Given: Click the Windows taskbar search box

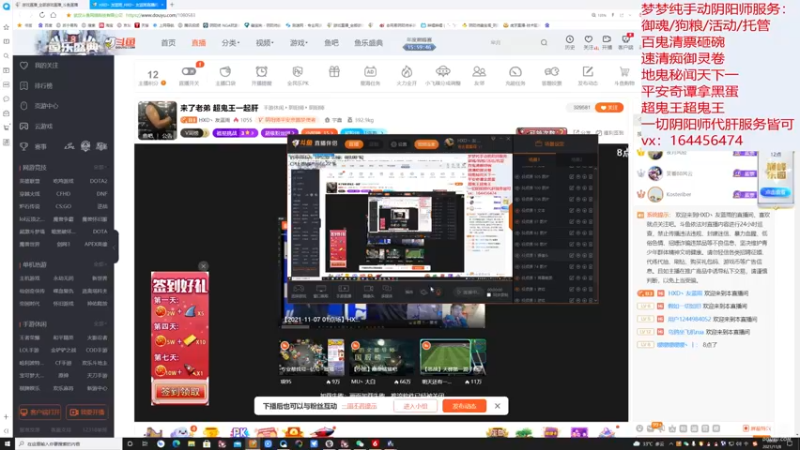Looking at the screenshot, I should [68, 444].
